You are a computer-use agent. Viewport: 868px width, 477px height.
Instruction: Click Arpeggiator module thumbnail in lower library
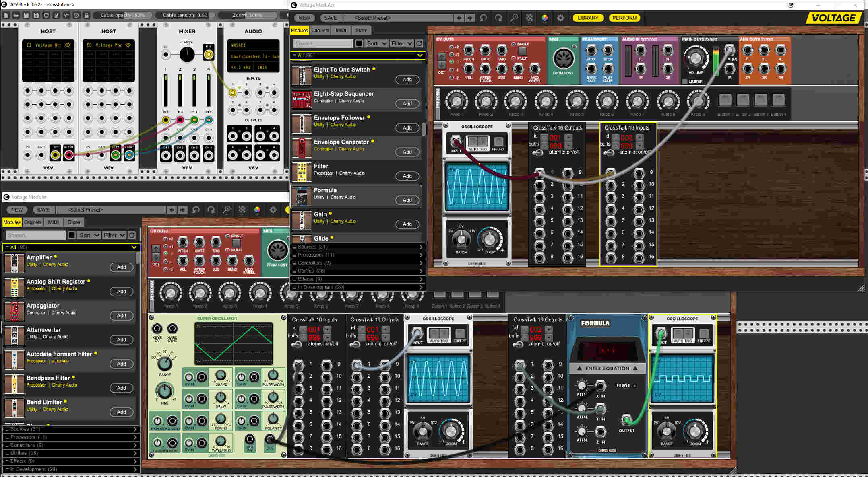[14, 312]
